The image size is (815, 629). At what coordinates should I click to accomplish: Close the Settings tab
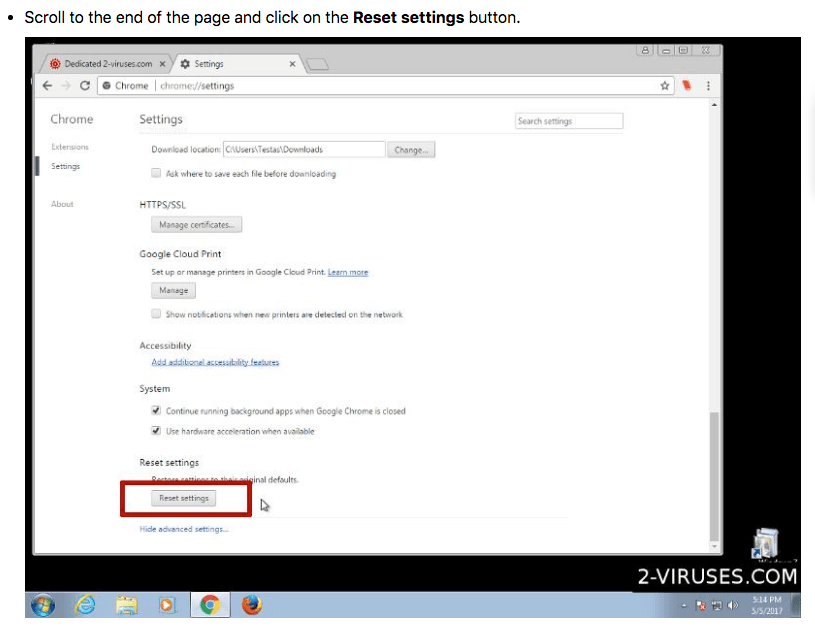292,64
